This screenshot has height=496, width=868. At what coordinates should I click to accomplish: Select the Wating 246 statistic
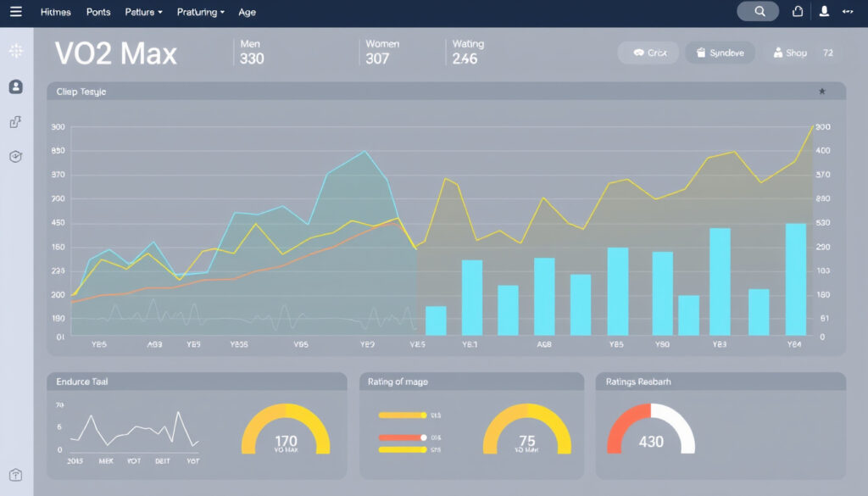tap(468, 52)
